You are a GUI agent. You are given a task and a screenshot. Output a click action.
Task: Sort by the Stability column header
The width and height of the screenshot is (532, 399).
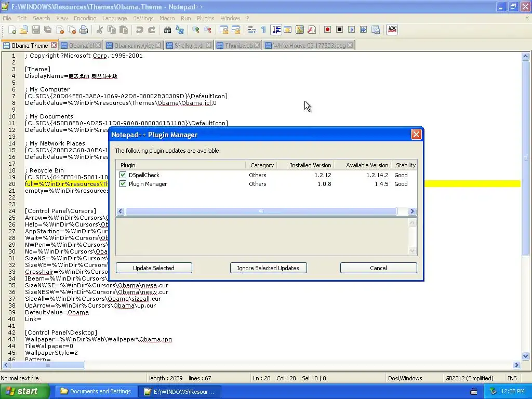point(404,165)
